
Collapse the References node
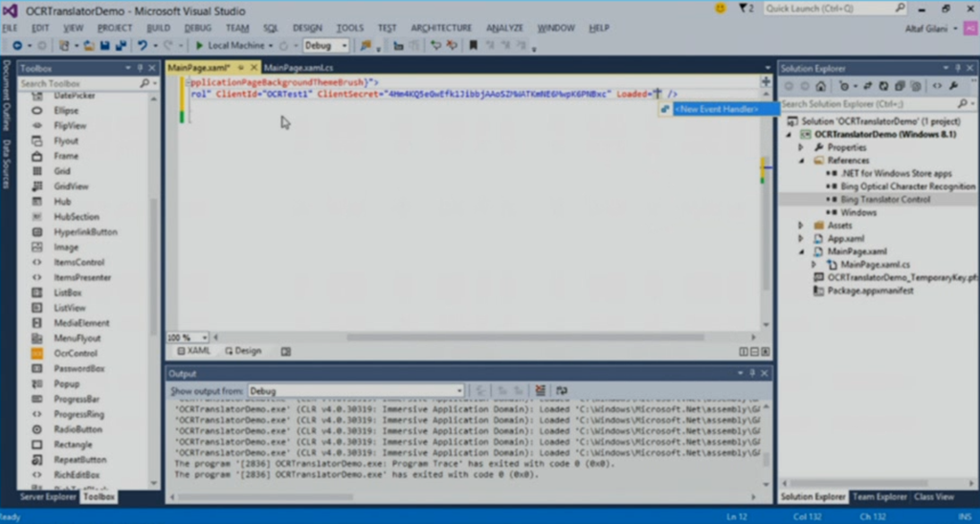(x=802, y=161)
